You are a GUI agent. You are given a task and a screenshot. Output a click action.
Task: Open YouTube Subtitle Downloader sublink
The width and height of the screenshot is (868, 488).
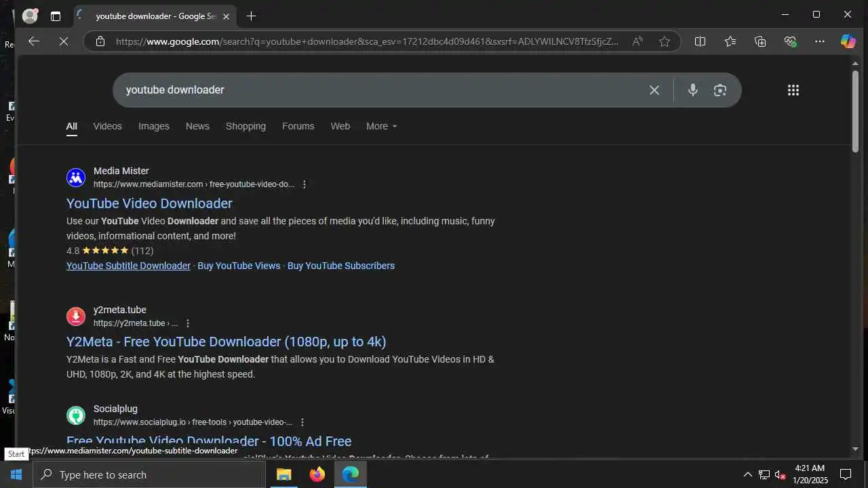click(128, 266)
